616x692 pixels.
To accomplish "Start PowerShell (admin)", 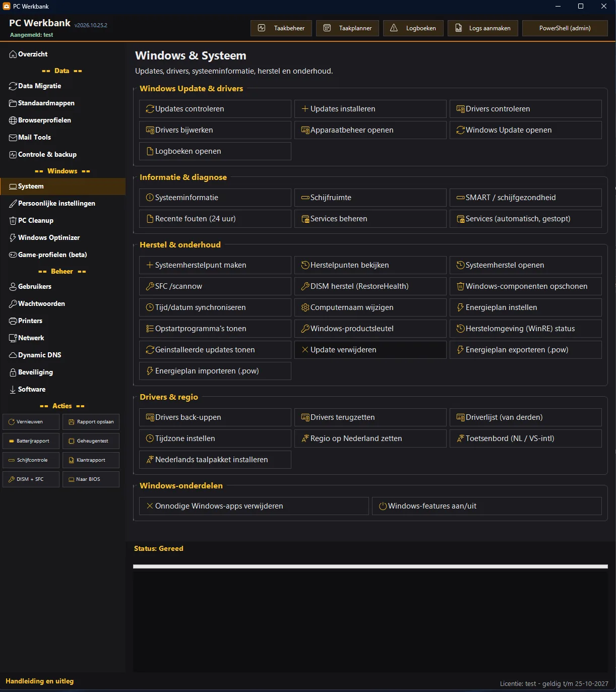I will point(565,28).
